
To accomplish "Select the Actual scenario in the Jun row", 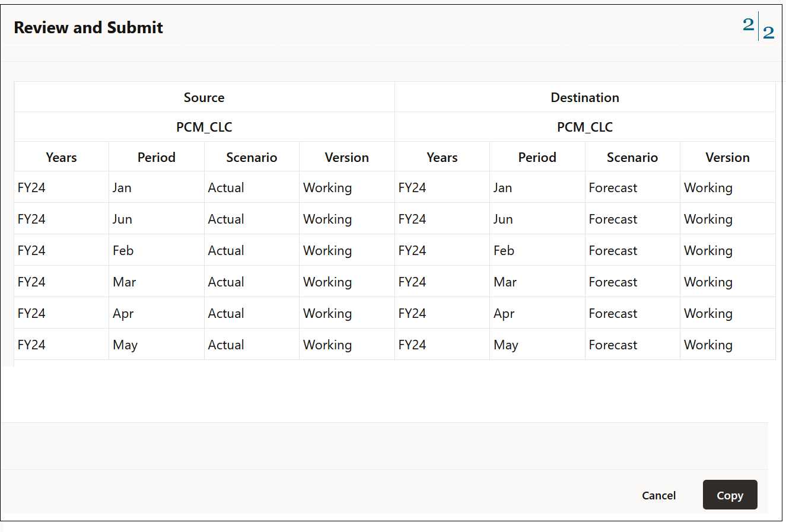I will click(x=226, y=219).
